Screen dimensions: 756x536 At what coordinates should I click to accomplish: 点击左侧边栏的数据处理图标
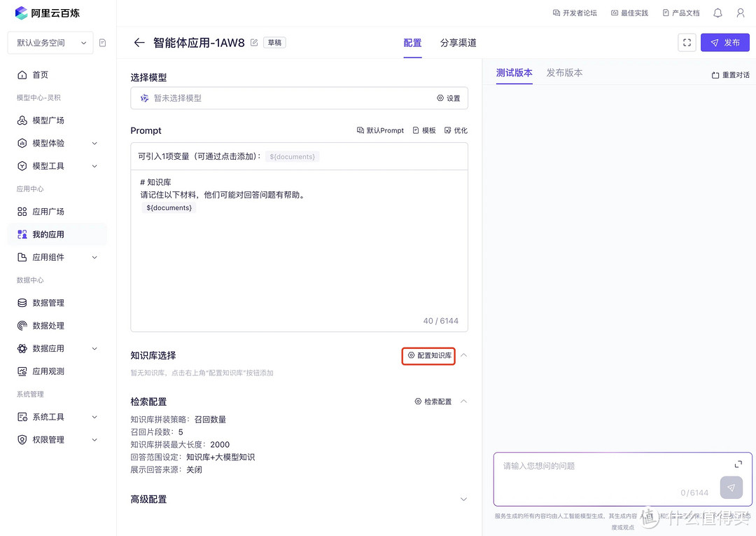click(22, 324)
